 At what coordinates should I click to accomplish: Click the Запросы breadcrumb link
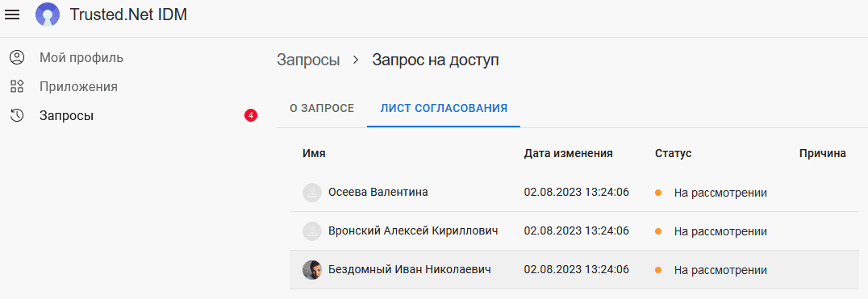coord(308,60)
